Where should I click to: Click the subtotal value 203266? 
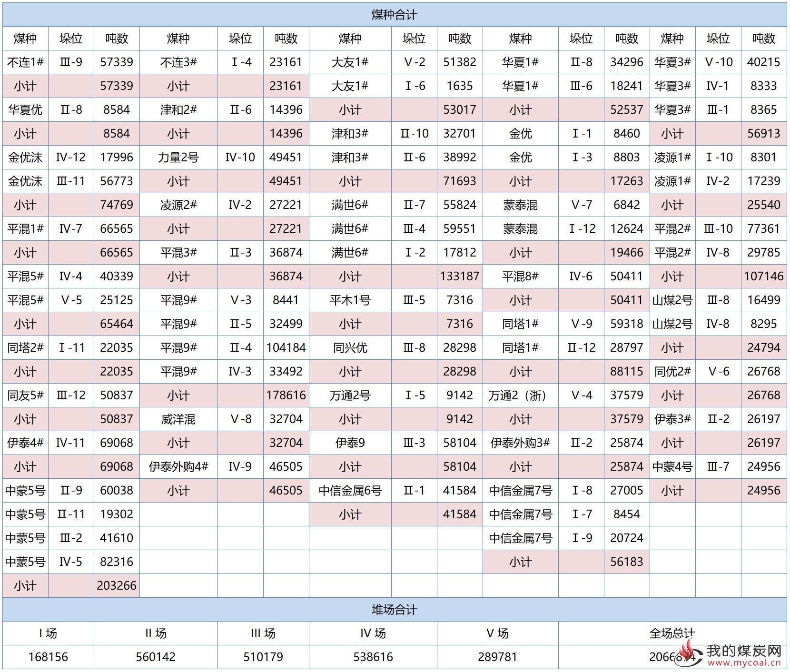point(117,585)
